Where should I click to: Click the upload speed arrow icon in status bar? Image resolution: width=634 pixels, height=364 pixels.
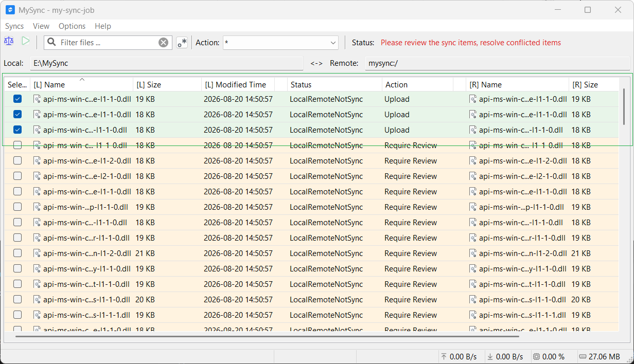click(444, 356)
